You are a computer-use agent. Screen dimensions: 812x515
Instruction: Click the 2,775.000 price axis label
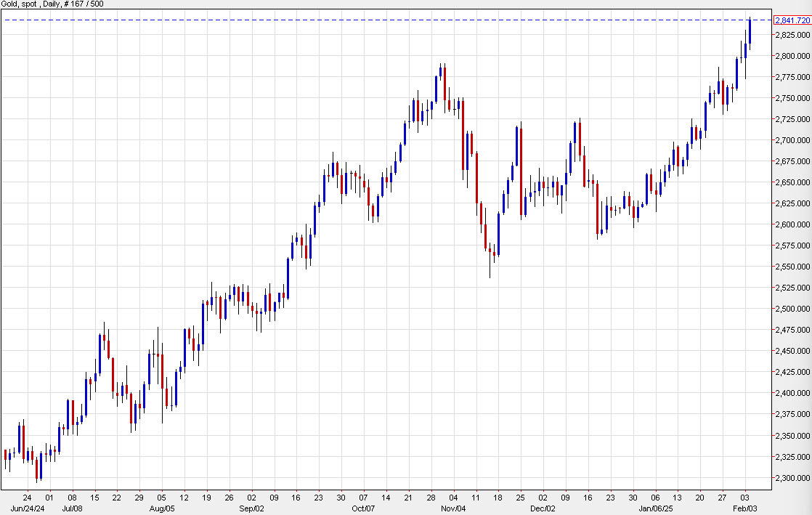[x=792, y=77]
